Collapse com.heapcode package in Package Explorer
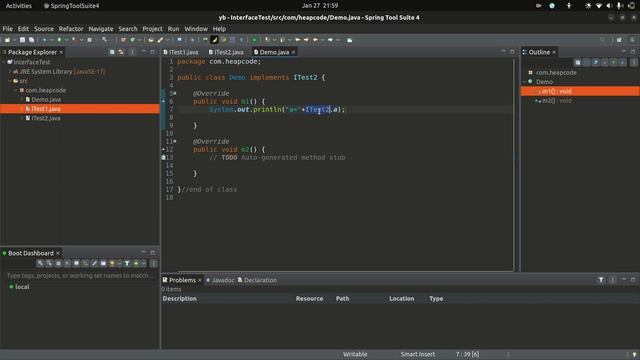Image resolution: width=640 pixels, height=360 pixels. [x=16, y=90]
